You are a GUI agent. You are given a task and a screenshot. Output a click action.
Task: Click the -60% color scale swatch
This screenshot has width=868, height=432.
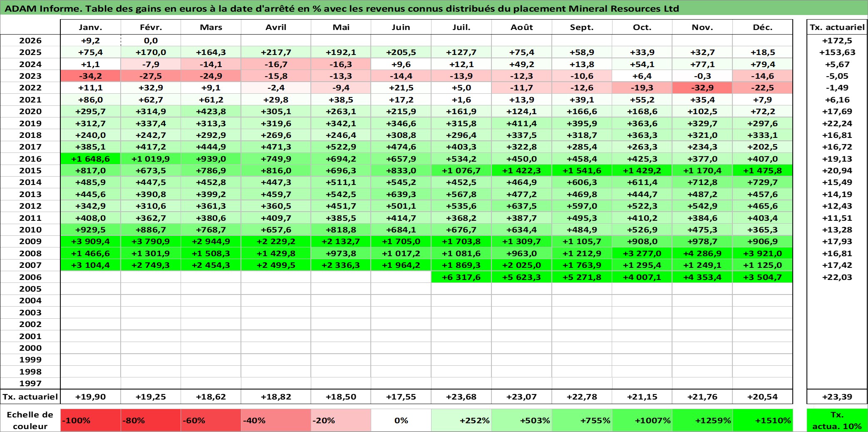211,420
